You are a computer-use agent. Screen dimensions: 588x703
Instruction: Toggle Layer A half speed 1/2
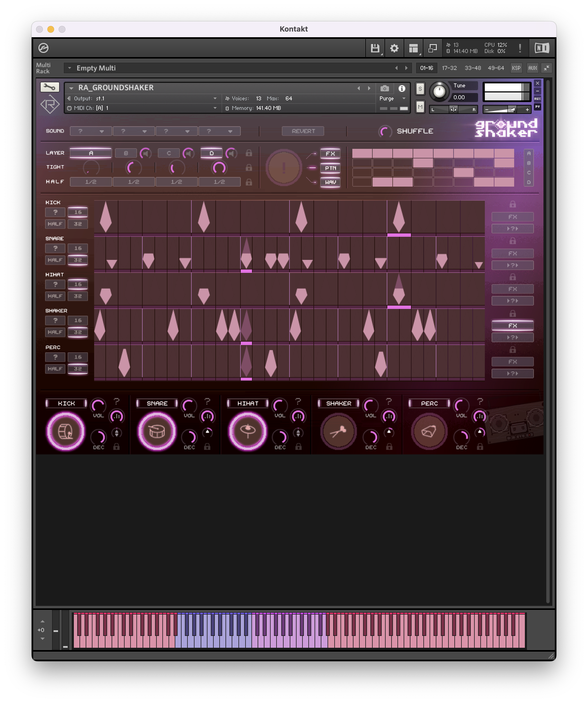(91, 182)
